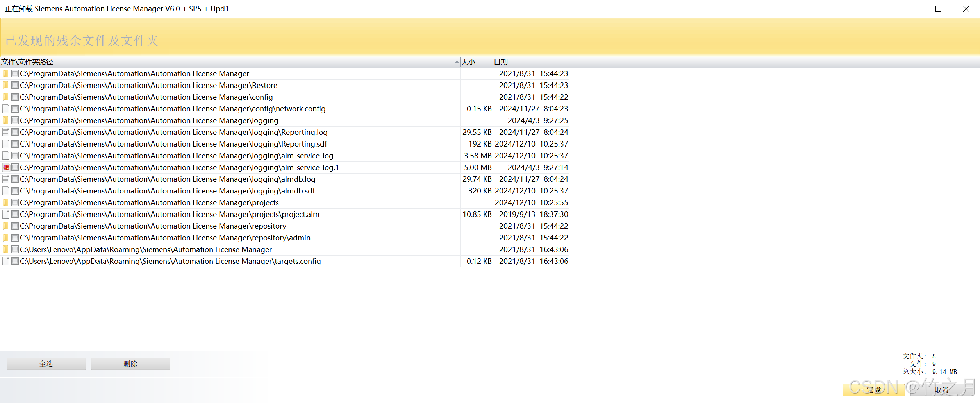
Task: Check the Automation License Manager\projects folder row checkbox
Action: 15,202
